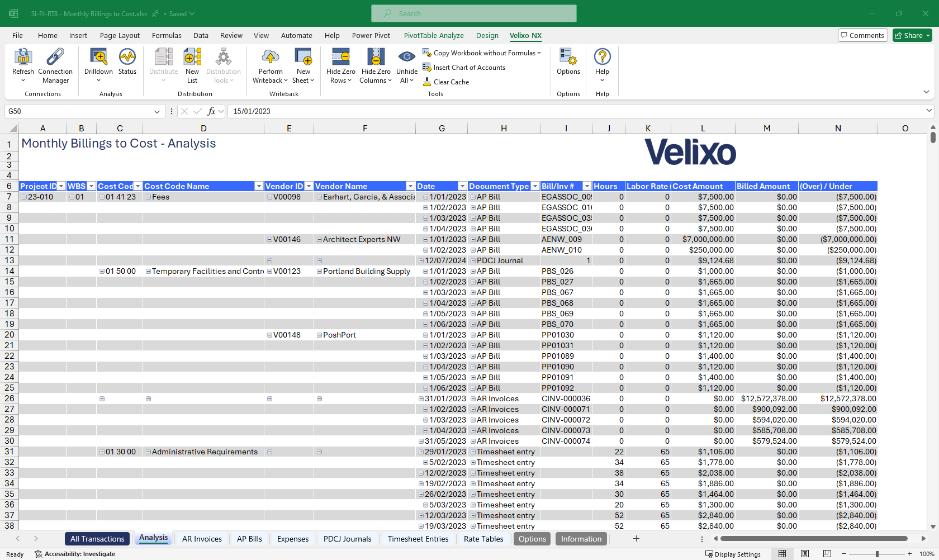Open the Vendor Name column filter dropdown
The image size is (939, 560).
coord(410,186)
